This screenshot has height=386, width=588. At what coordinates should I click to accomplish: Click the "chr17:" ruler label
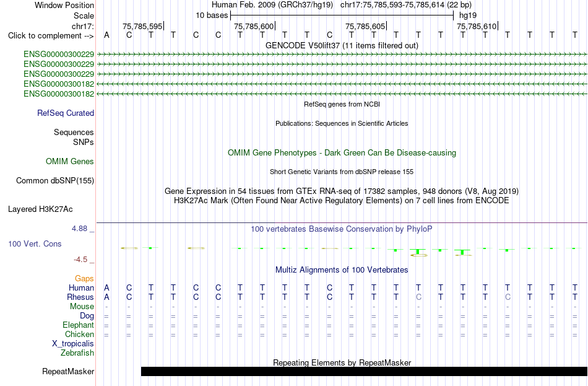coord(82,26)
